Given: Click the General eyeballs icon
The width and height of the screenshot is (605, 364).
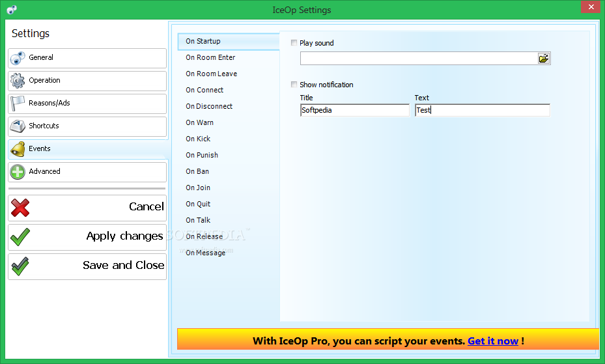Looking at the screenshot, I should point(18,58).
